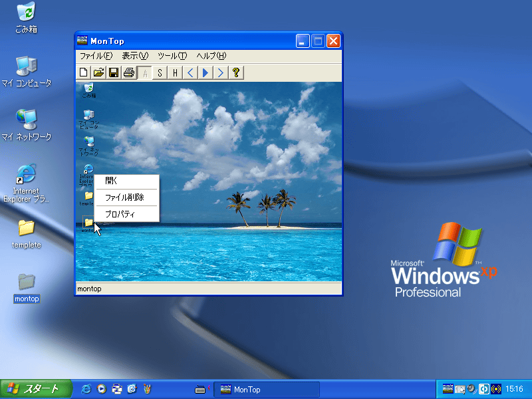Open the スタート menu

36,389
